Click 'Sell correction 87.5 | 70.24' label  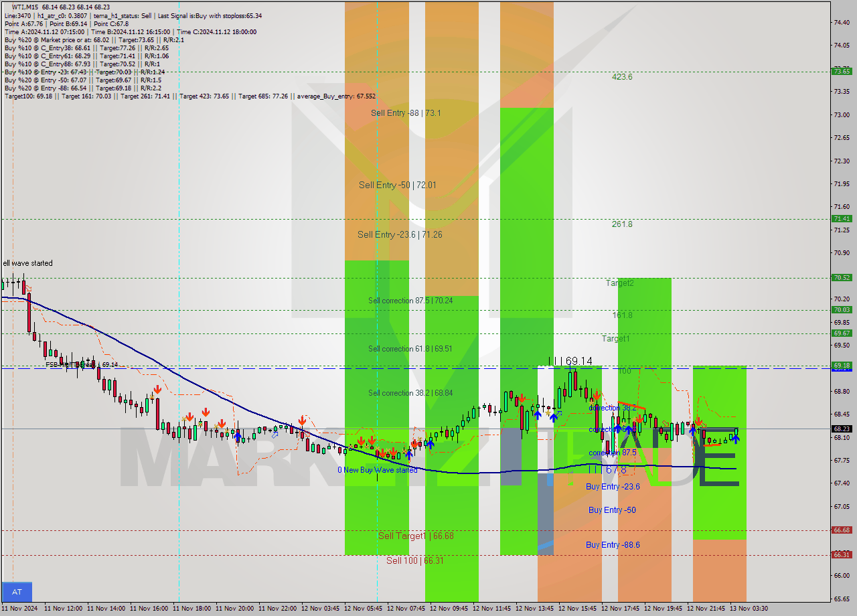(x=410, y=301)
